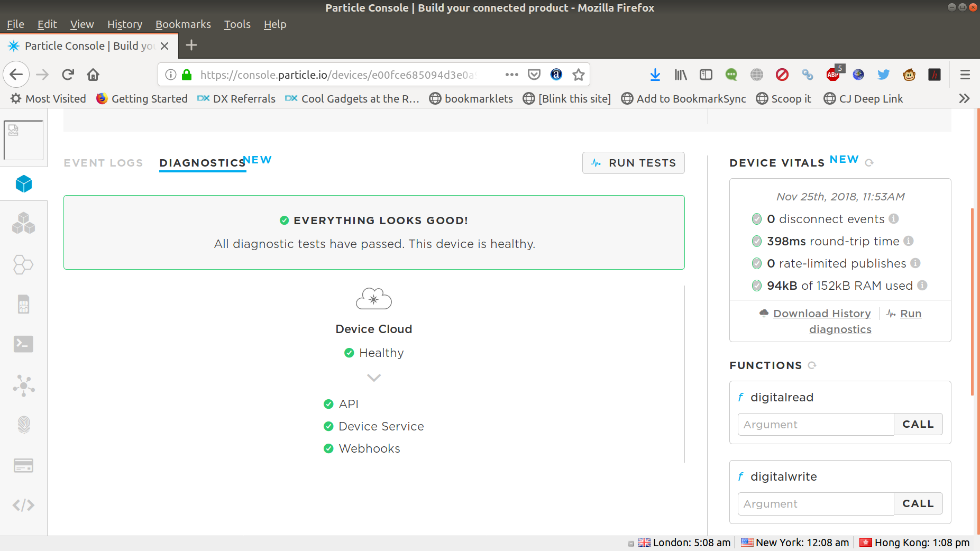
Task: Open DX Referrals bookmark
Action: point(236,98)
